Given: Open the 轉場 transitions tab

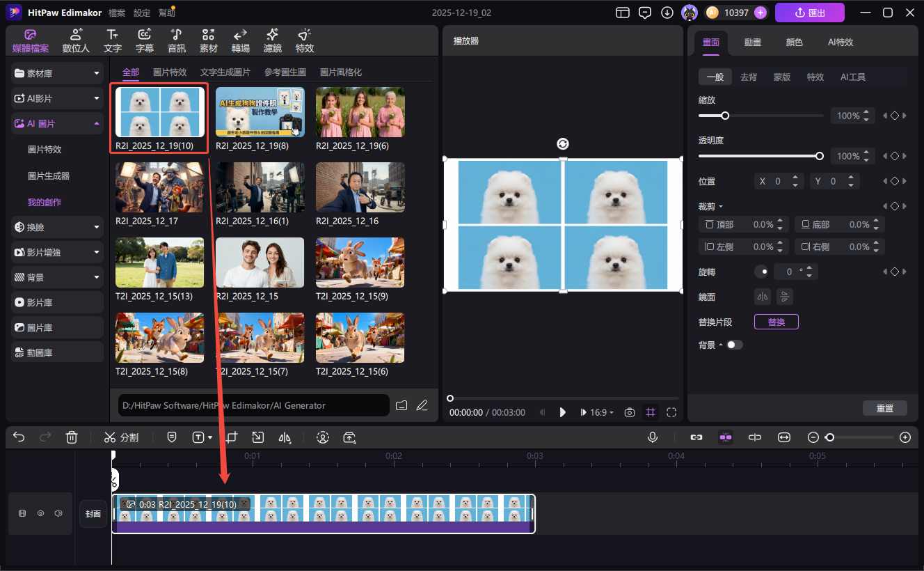Looking at the screenshot, I should (x=240, y=41).
